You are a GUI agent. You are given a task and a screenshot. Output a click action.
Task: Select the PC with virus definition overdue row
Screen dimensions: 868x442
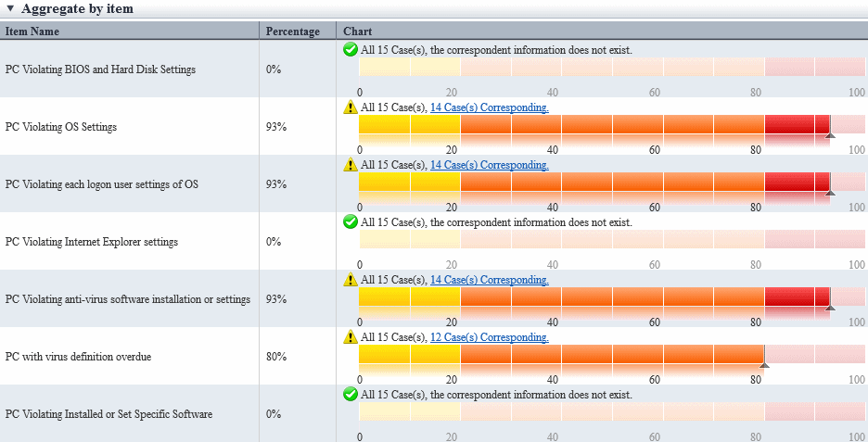pos(434,356)
